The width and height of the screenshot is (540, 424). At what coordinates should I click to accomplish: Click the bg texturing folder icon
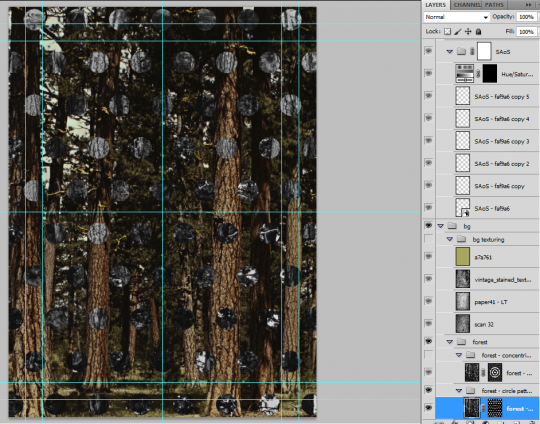coord(461,239)
